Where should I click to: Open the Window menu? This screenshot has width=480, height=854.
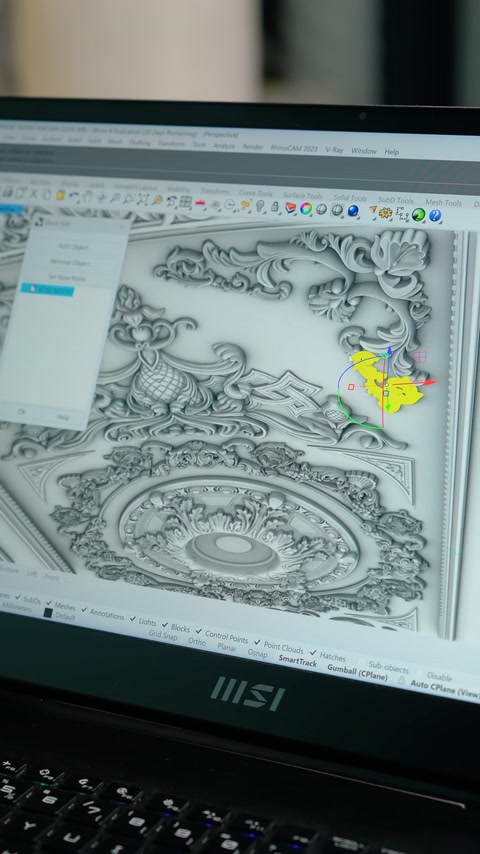363,151
